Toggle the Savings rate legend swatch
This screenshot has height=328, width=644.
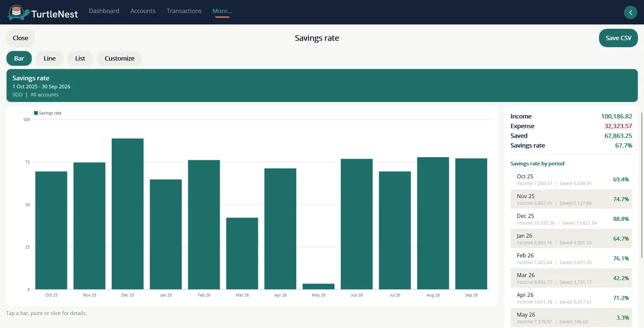(35, 113)
